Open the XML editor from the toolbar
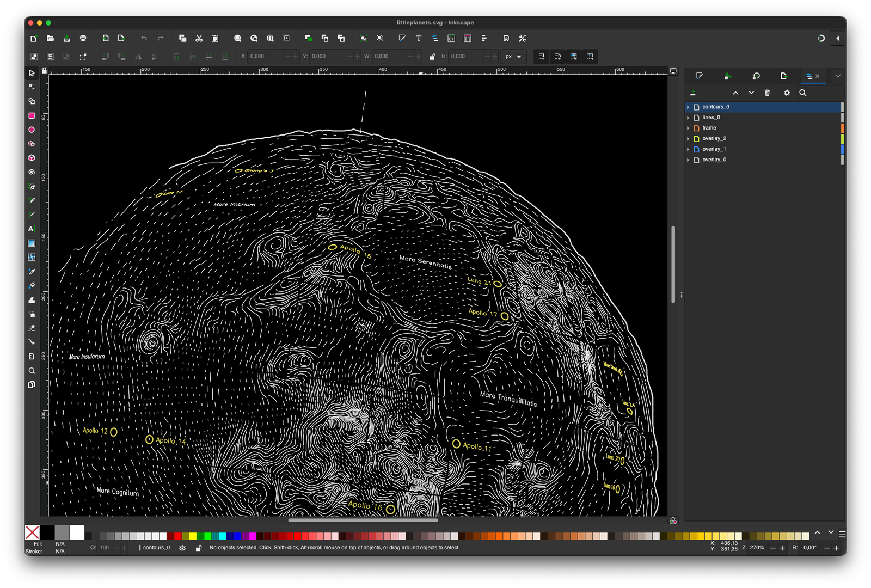This screenshot has width=871, height=588. point(451,38)
